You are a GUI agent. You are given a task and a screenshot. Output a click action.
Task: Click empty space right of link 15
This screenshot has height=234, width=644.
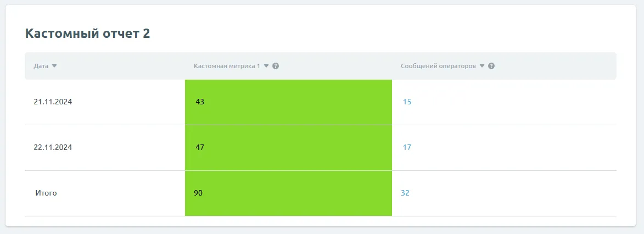click(x=511, y=102)
